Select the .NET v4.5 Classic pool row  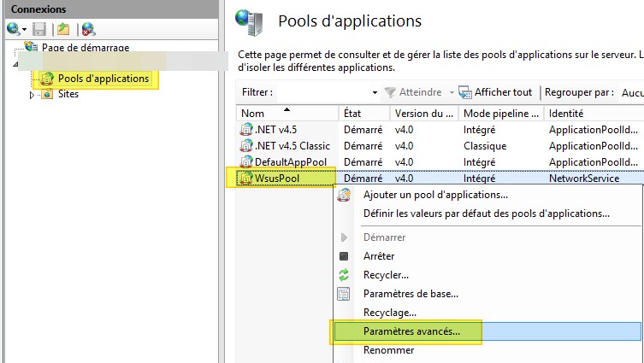click(440, 146)
